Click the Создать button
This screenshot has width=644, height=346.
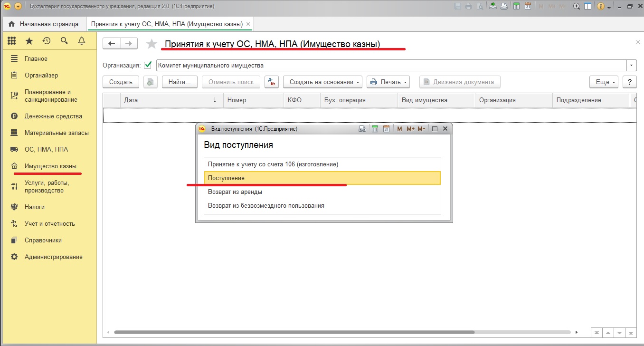pyautogui.click(x=121, y=82)
